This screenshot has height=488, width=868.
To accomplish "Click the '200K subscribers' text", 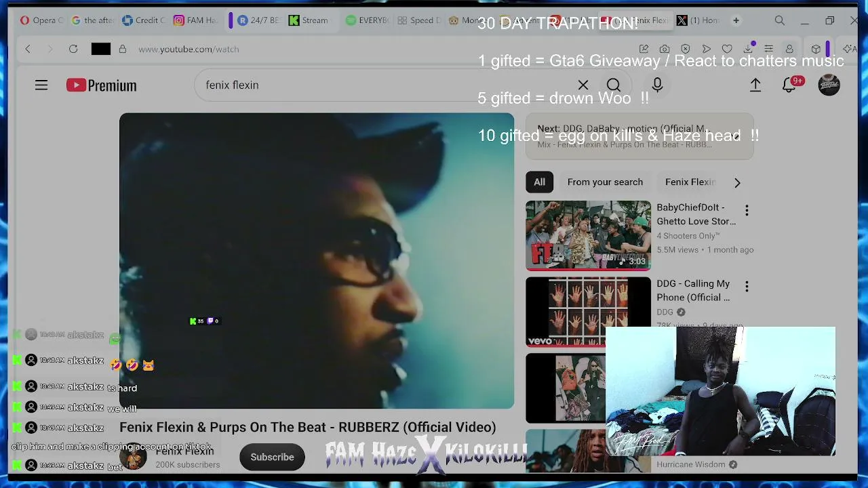I will coord(188,465).
